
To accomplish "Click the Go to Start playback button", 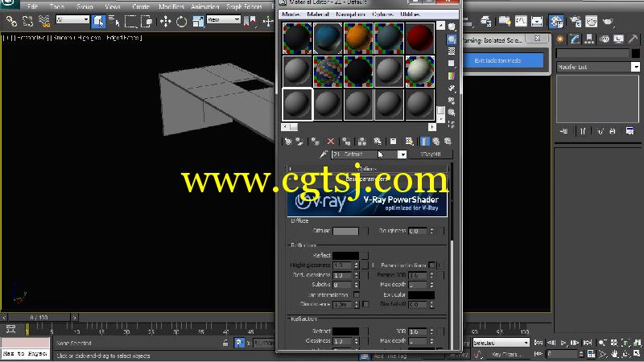I will pyautogui.click(x=539, y=343).
